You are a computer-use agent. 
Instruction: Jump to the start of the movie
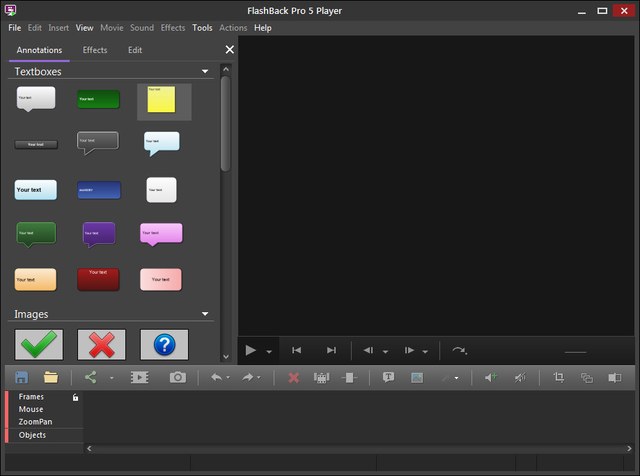click(296, 350)
